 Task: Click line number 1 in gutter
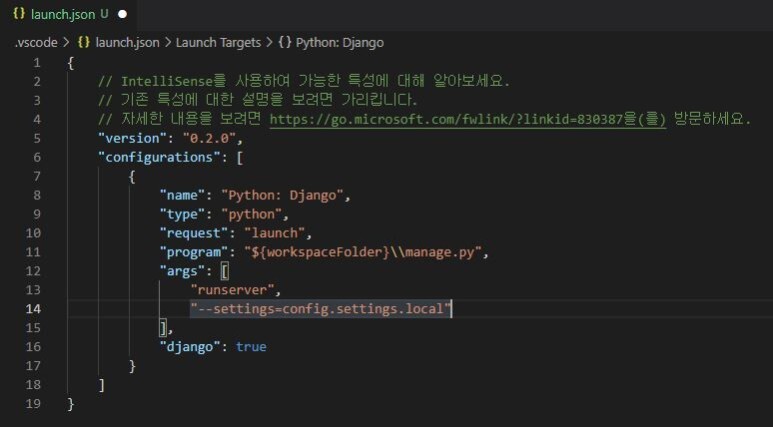37,63
